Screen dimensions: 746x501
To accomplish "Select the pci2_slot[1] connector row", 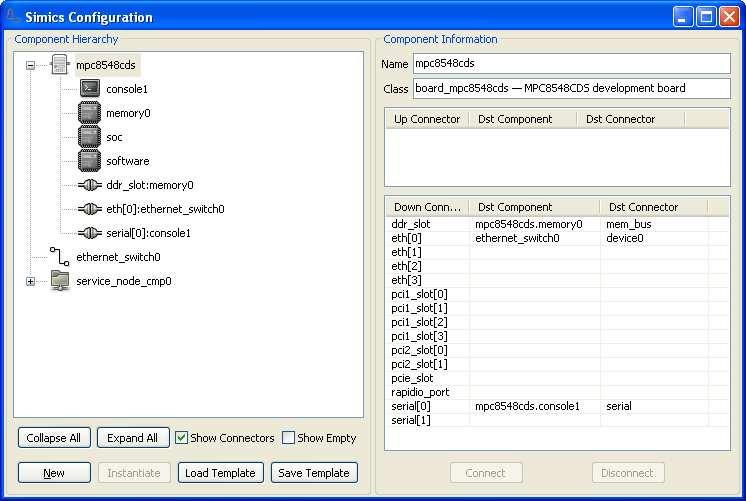I will pos(557,364).
